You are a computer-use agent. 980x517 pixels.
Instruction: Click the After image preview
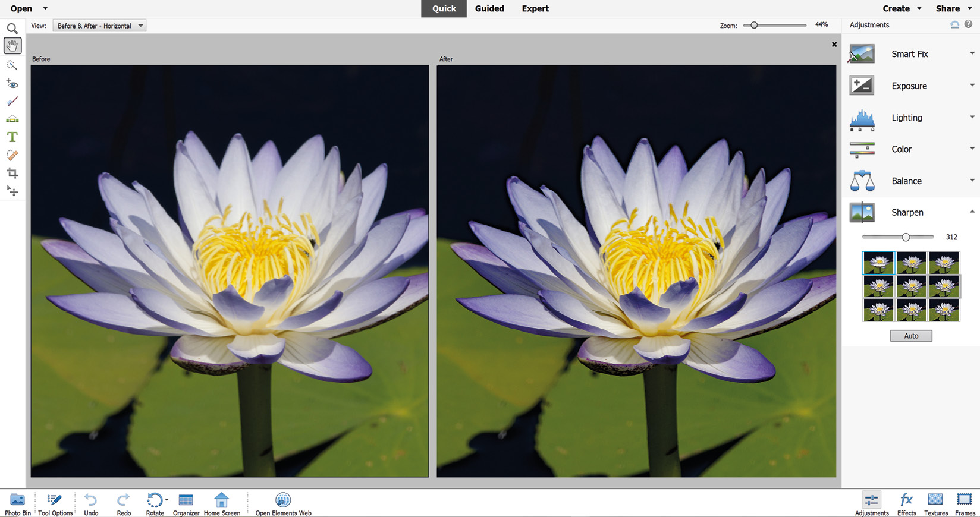[x=636, y=271]
